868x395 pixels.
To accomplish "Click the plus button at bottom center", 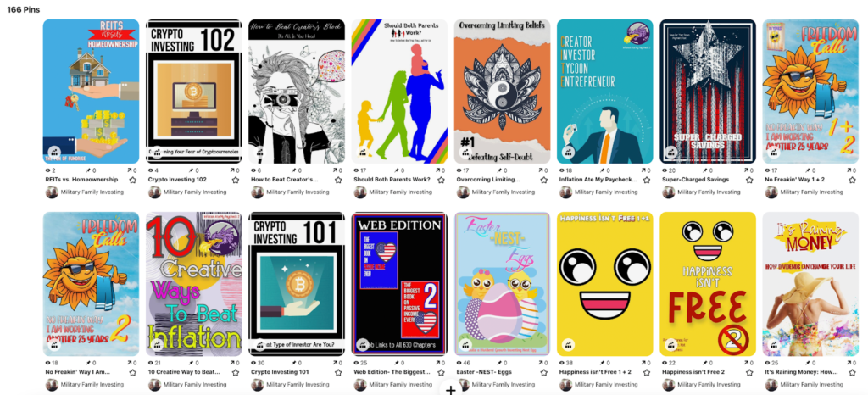I will tap(451, 390).
